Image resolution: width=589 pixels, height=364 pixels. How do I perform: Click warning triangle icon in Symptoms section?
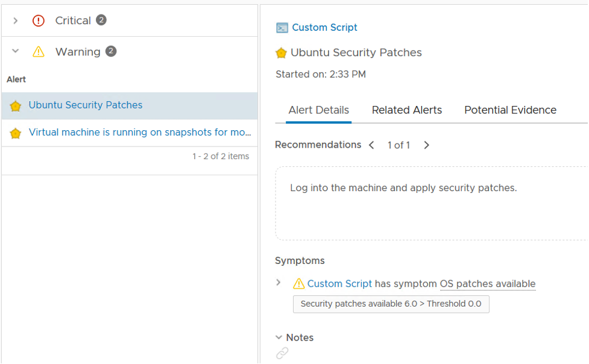(298, 284)
